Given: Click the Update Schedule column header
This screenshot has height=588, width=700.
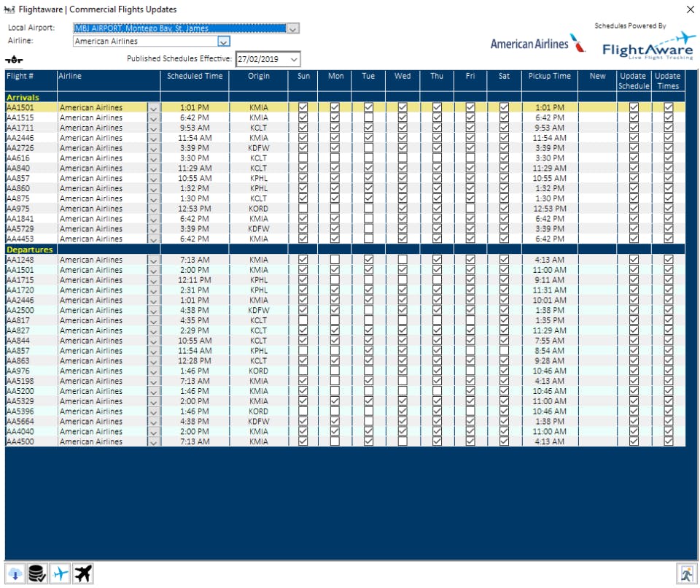Looking at the screenshot, I should pyautogui.click(x=634, y=81).
